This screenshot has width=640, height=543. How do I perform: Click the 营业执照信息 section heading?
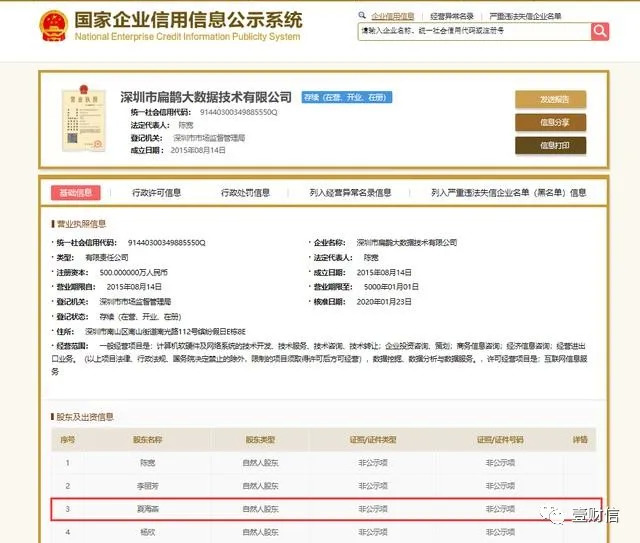click(81, 224)
